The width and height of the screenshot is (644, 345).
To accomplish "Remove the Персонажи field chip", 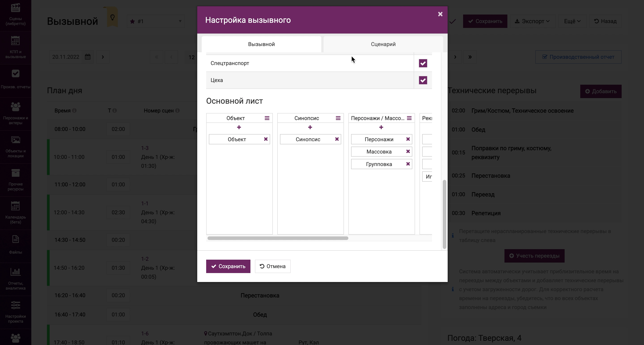I will (408, 139).
